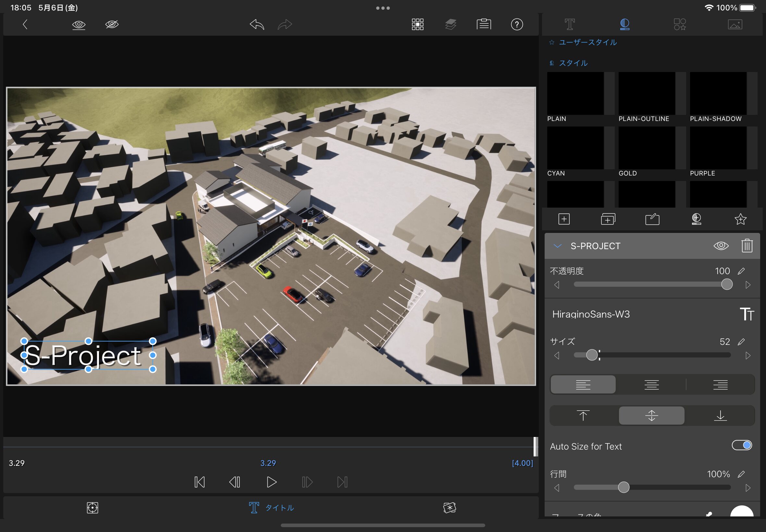Click the undo arrow icon
The width and height of the screenshot is (766, 532).
257,24
